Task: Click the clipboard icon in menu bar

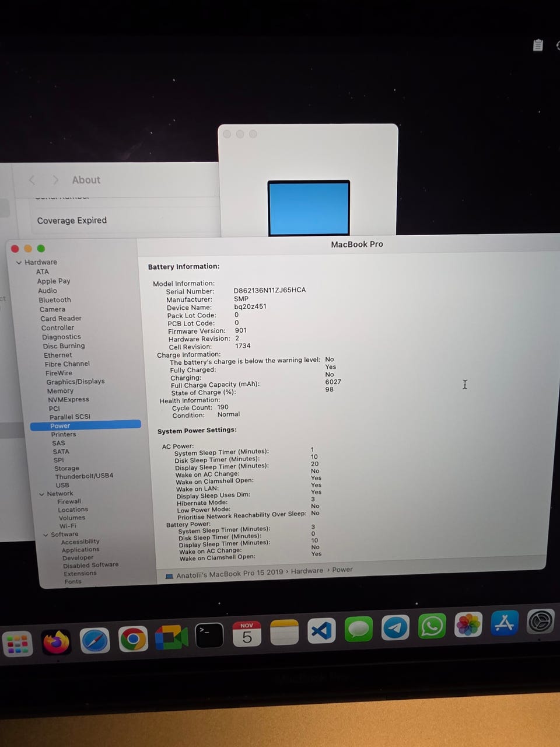Action: coord(538,45)
